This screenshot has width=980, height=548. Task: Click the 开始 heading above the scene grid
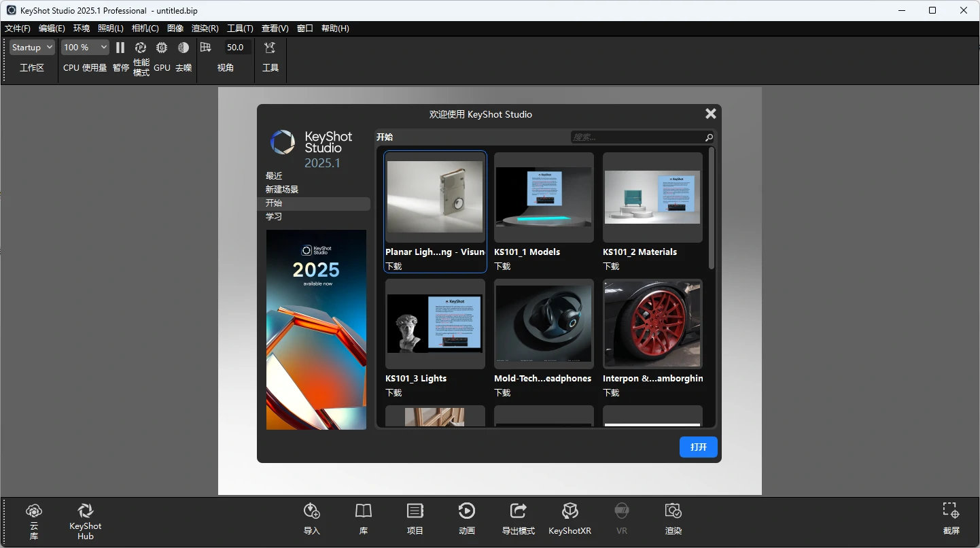coord(385,137)
